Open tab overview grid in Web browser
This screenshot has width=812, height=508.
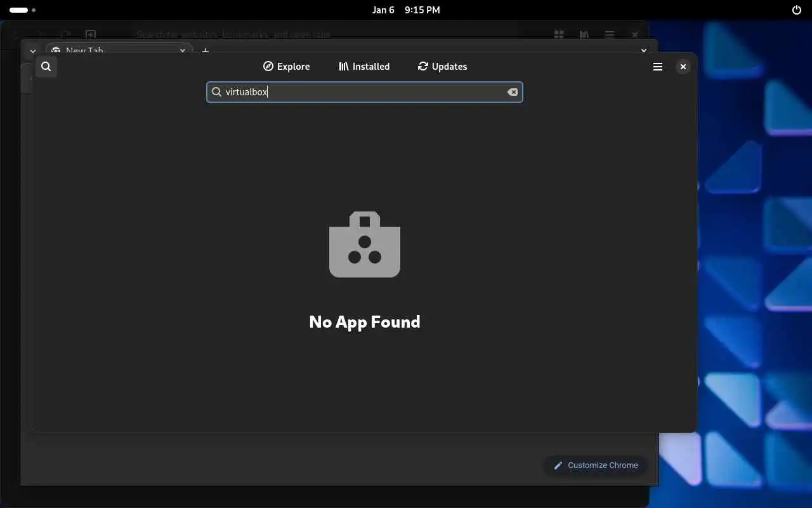click(559, 34)
